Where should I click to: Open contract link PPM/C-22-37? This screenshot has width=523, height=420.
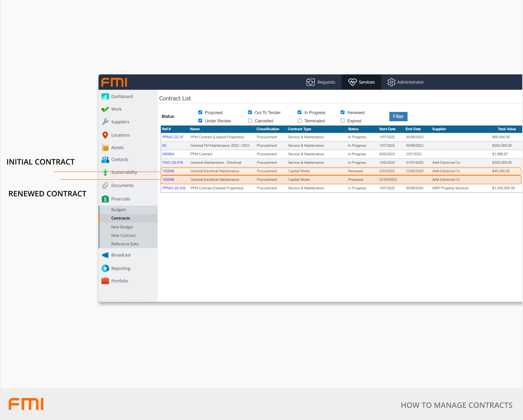[x=173, y=137]
